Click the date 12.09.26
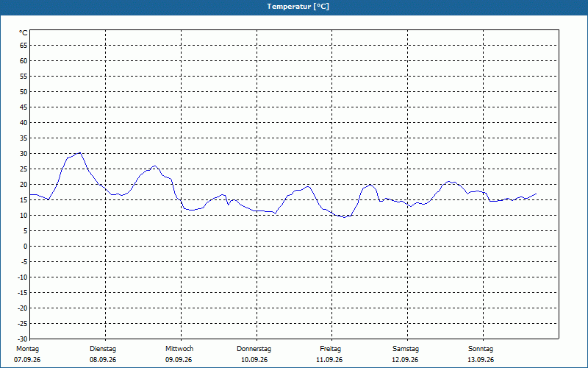 (405, 360)
